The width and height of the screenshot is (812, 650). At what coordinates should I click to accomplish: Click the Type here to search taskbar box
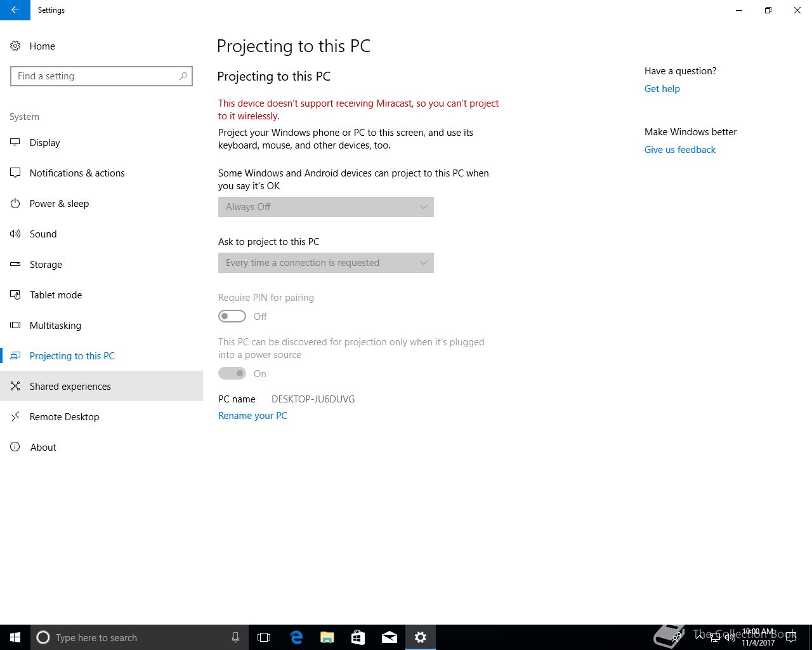pos(140,637)
